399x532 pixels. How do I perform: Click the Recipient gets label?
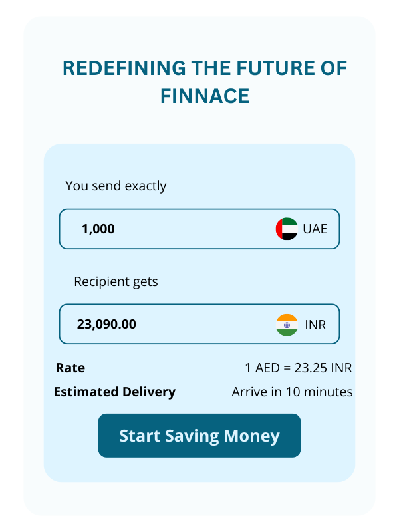pyautogui.click(x=116, y=281)
